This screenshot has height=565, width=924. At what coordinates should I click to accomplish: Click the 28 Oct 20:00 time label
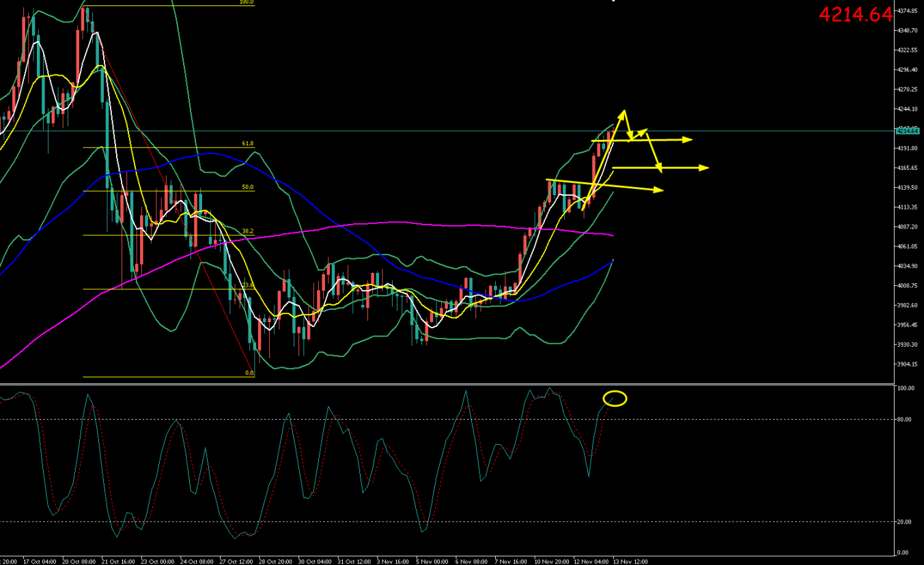[x=277, y=562]
